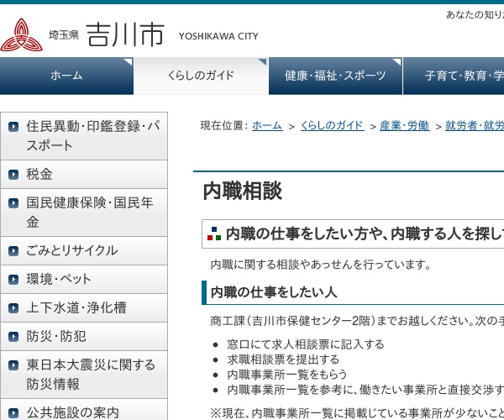This screenshot has height=420, width=504.
Task: Click arrow icon beside 公共施設の案内
Action: pos(13,412)
